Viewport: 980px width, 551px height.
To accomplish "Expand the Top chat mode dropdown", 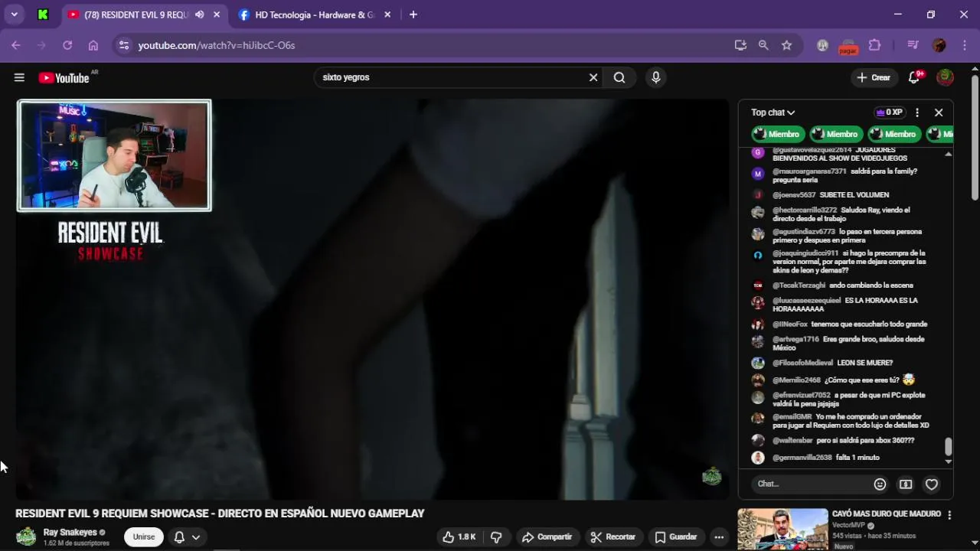I will point(773,112).
